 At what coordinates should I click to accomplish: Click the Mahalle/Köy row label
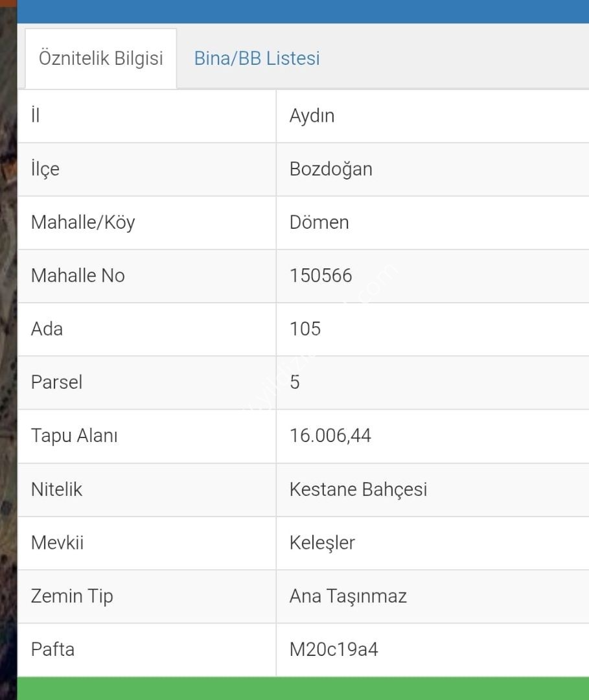point(83,222)
